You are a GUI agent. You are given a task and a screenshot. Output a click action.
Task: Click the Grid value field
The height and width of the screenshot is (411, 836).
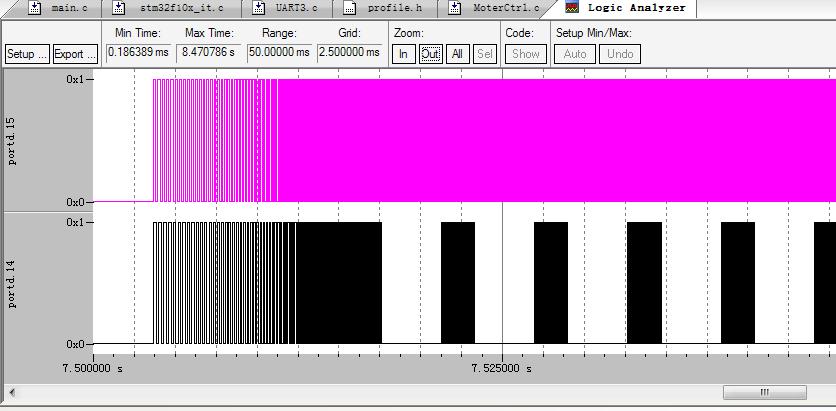tap(350, 53)
